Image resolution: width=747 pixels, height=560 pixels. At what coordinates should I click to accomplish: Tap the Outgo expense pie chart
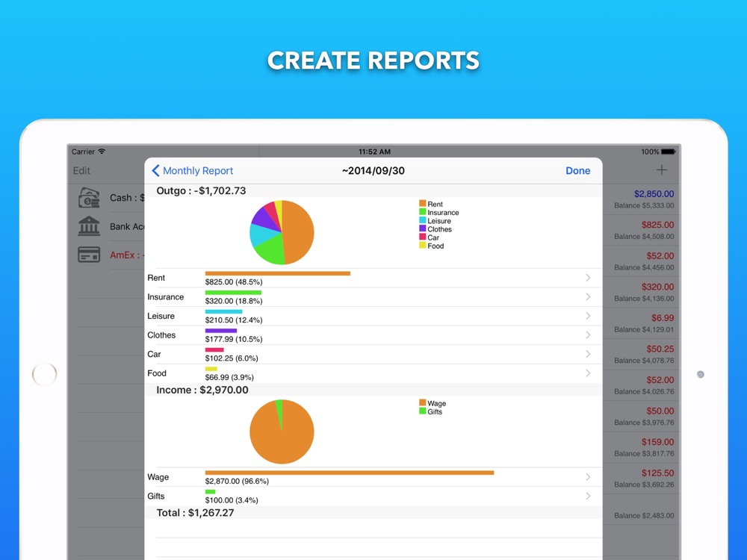(x=282, y=232)
